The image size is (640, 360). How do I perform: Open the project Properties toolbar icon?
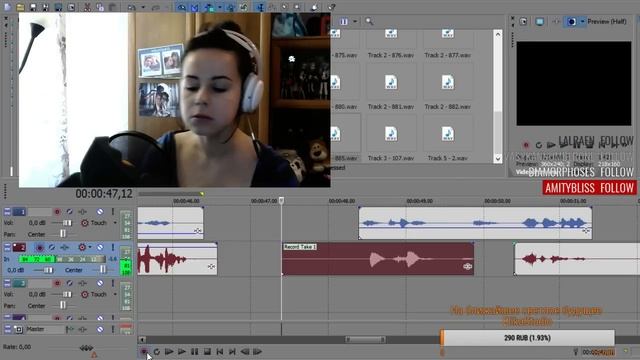click(x=71, y=7)
